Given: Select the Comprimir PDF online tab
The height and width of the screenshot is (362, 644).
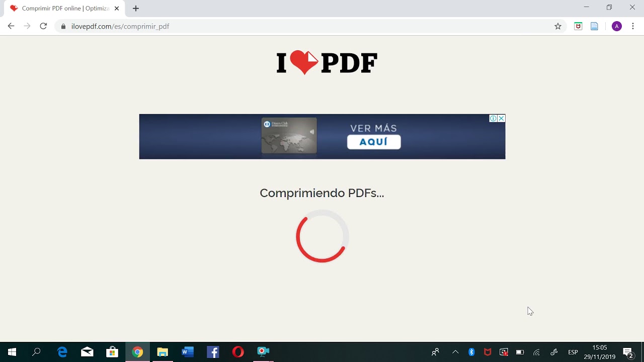Looking at the screenshot, I should tap(65, 9).
